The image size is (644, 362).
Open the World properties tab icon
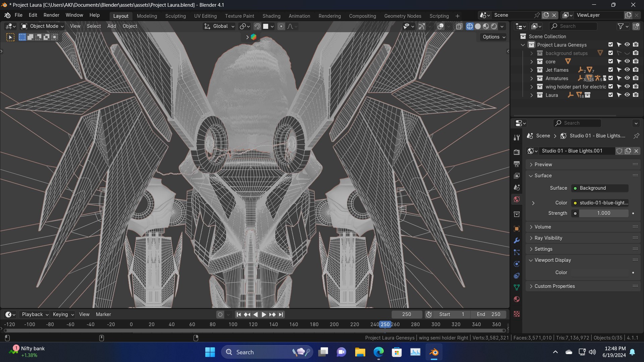(517, 199)
